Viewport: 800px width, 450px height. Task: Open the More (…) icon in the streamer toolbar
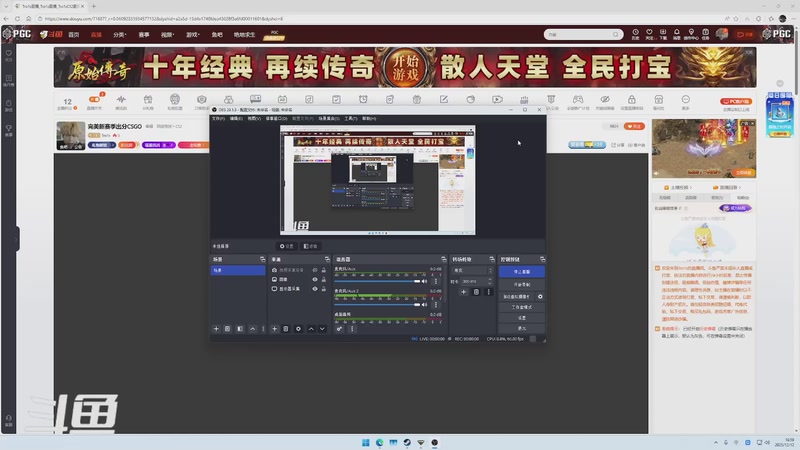pos(686,99)
